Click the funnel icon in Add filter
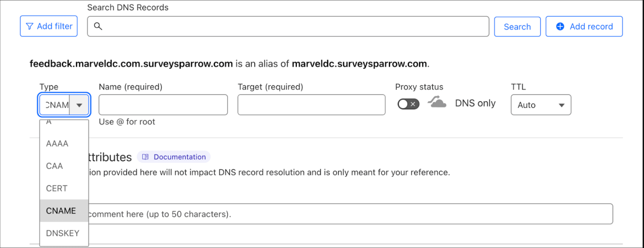644x248 pixels. (x=29, y=27)
